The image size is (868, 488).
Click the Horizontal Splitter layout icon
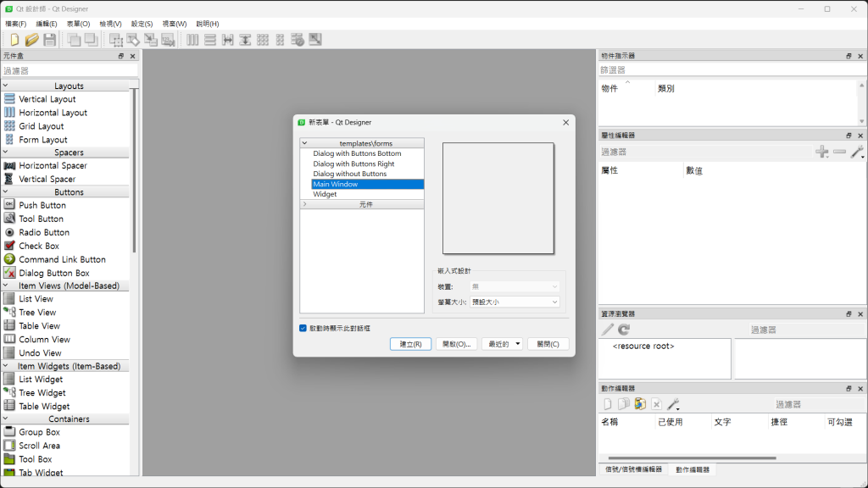pos(227,39)
